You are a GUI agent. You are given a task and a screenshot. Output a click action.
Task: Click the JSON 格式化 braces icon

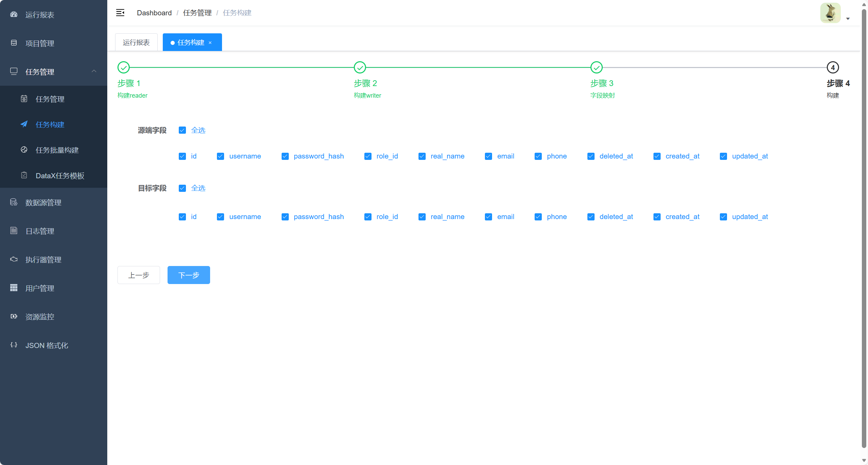pyautogui.click(x=14, y=345)
